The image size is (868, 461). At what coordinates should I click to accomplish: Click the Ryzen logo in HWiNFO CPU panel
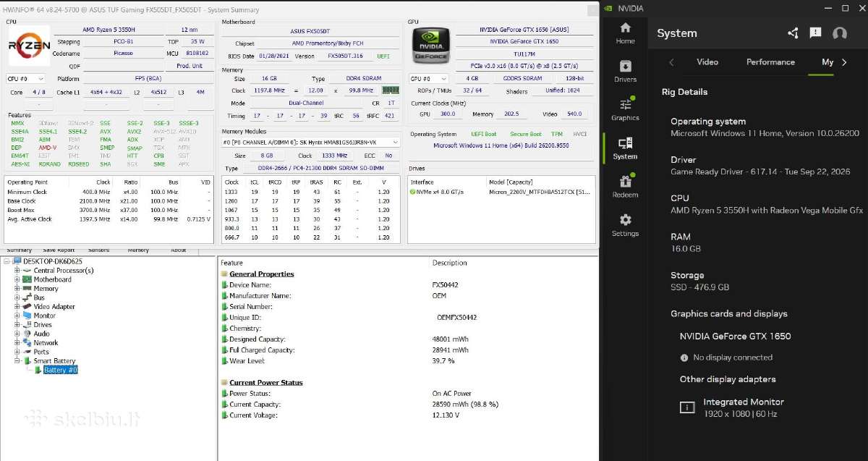point(29,45)
